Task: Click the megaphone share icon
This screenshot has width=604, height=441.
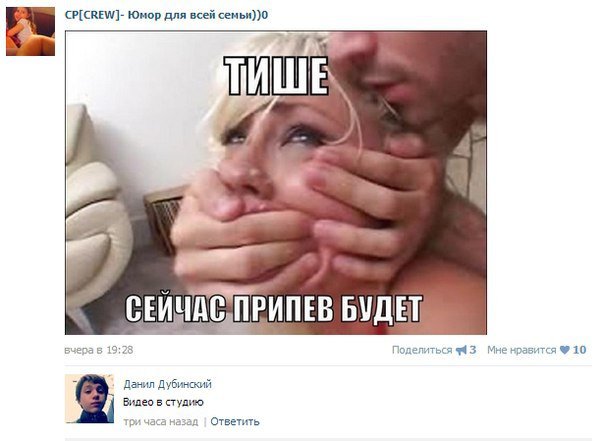Action: click(x=461, y=350)
